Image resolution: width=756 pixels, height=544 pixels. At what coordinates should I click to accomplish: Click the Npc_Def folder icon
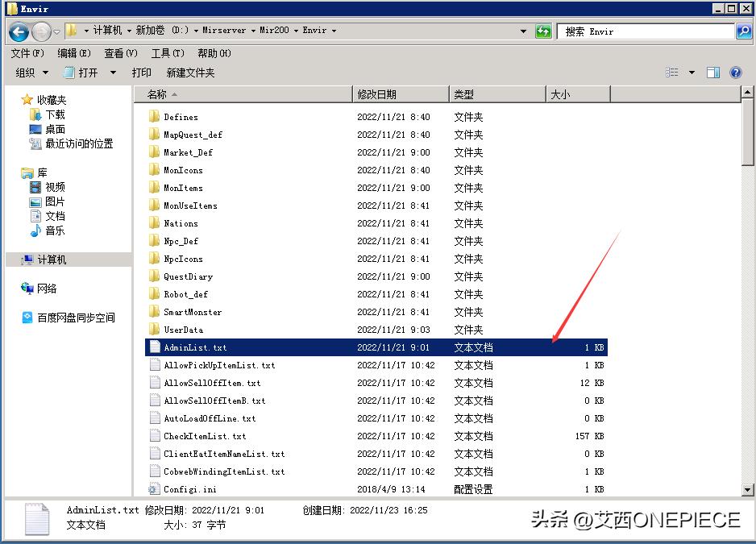(x=154, y=241)
